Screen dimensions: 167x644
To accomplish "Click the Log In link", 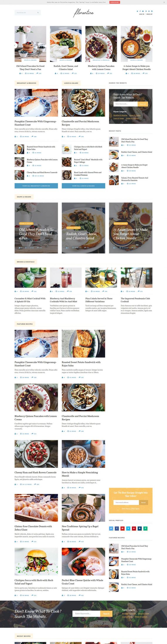I will (142, 14).
